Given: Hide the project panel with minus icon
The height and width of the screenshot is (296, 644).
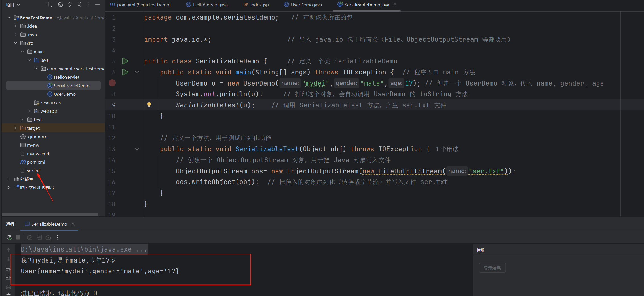Looking at the screenshot, I should (x=97, y=4).
